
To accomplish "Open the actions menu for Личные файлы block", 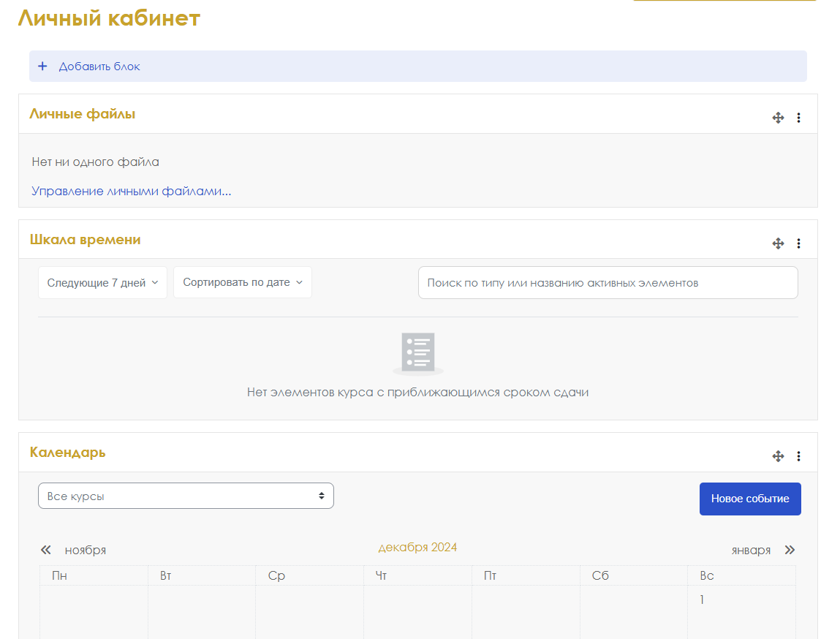I will click(798, 118).
